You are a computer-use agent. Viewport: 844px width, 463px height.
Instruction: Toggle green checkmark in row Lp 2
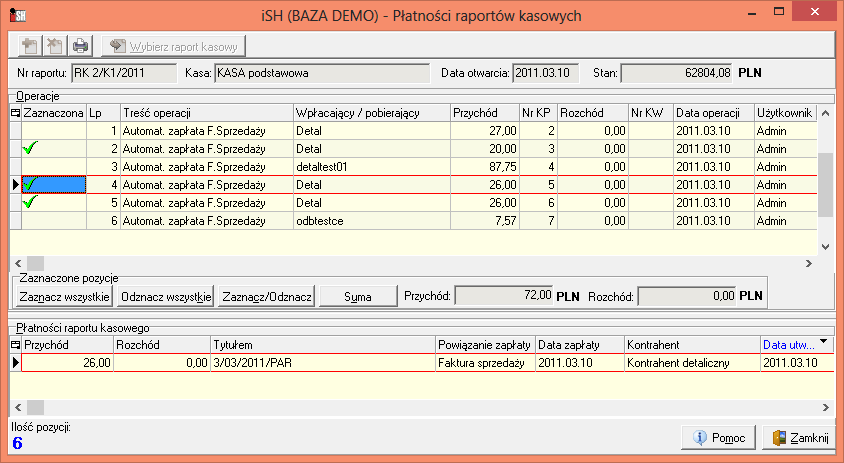[31, 148]
